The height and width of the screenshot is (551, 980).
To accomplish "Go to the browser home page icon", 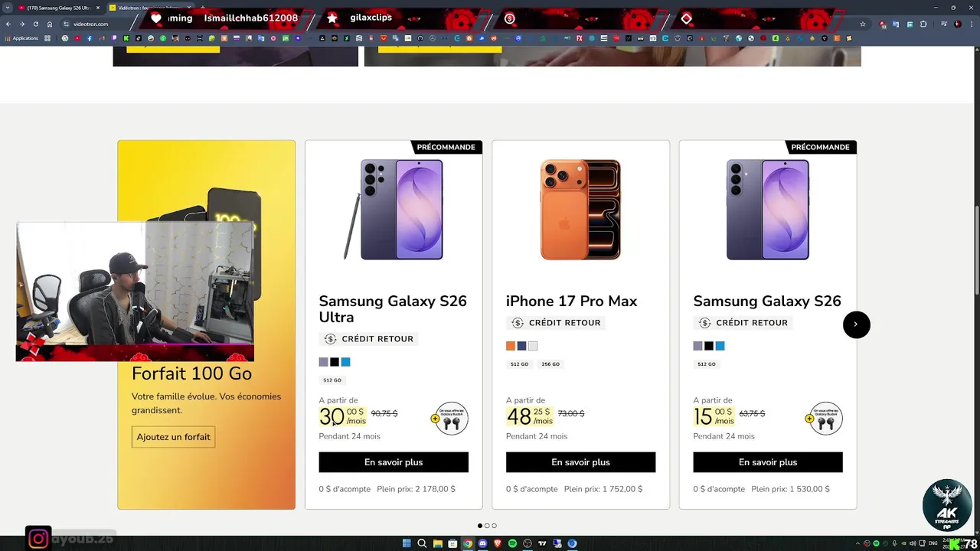I will click(50, 24).
